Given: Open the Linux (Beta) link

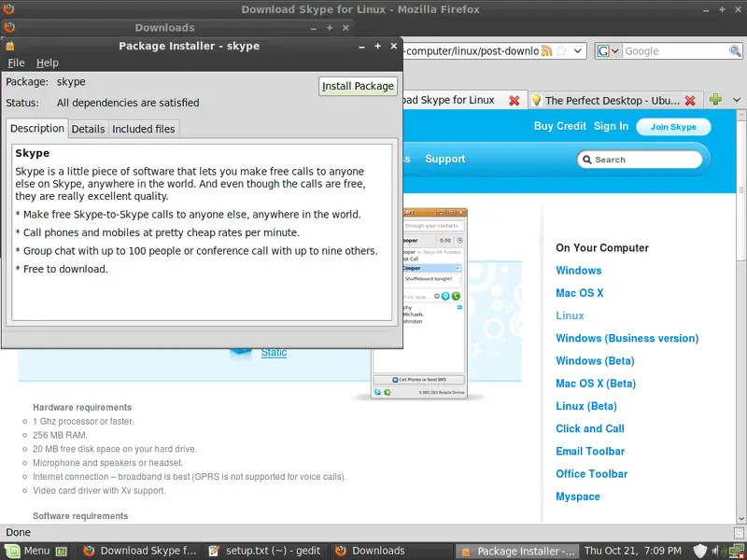Looking at the screenshot, I should (x=586, y=406).
